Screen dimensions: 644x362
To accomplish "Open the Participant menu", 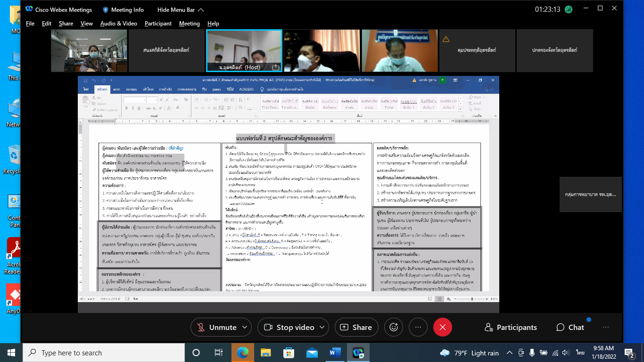I will point(158,24).
